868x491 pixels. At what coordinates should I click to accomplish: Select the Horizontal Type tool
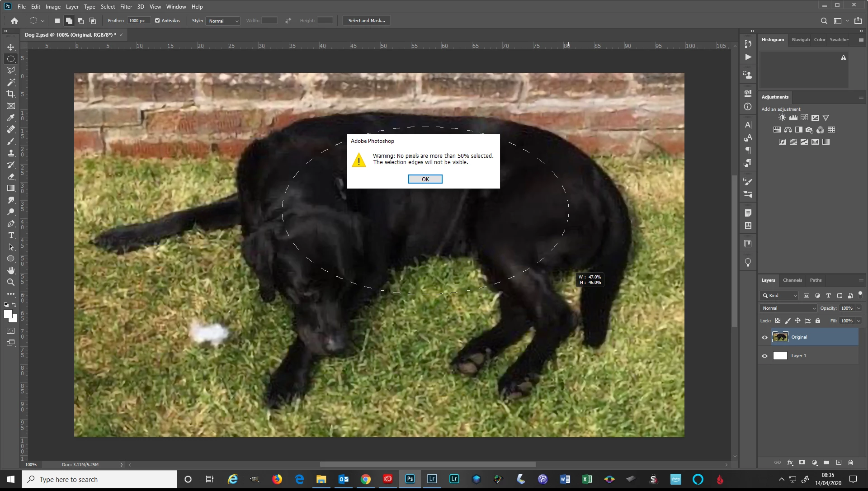point(11,236)
